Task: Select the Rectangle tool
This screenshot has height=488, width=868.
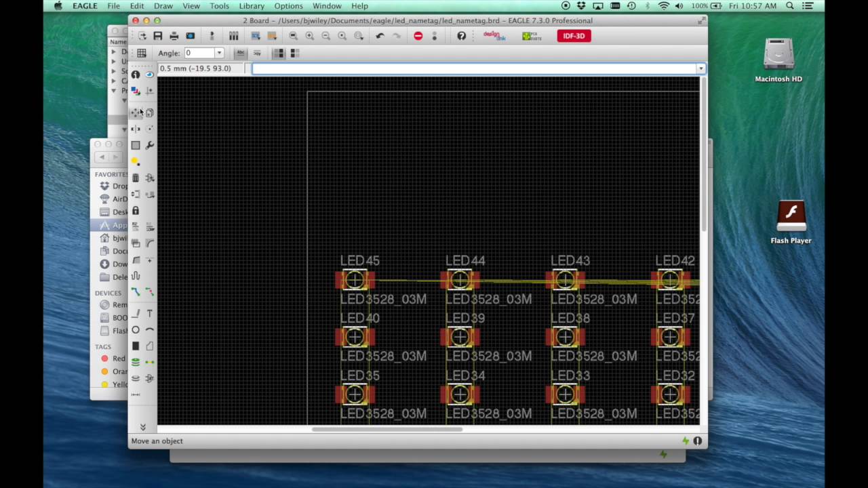Action: pos(136,346)
